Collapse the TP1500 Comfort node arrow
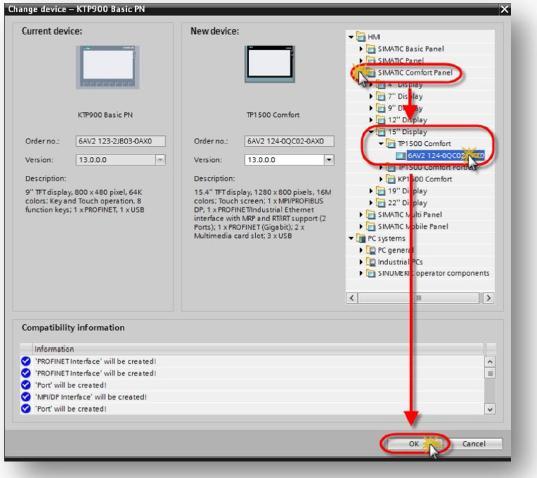The height and width of the screenshot is (478, 537). click(x=381, y=143)
